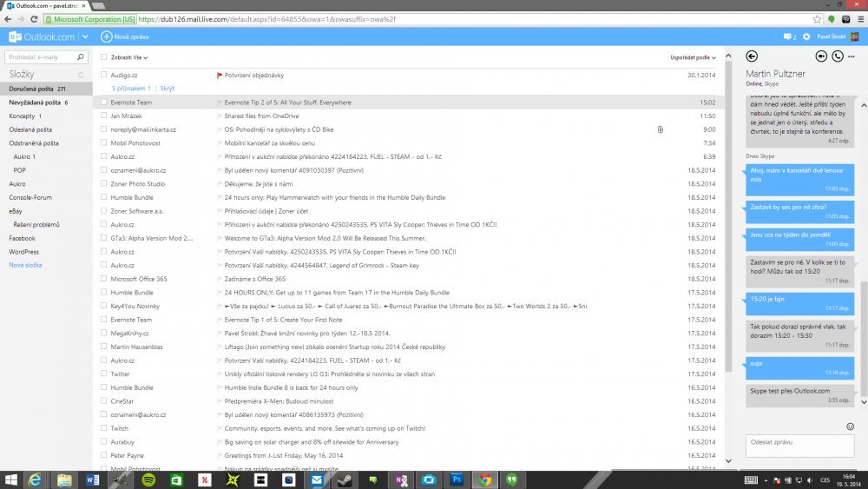Open the settings gear in Outlook header
The image size is (868, 489).
(806, 36)
